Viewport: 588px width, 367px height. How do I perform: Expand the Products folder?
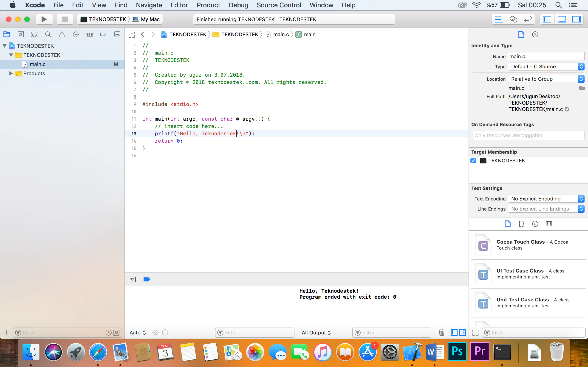[11, 73]
